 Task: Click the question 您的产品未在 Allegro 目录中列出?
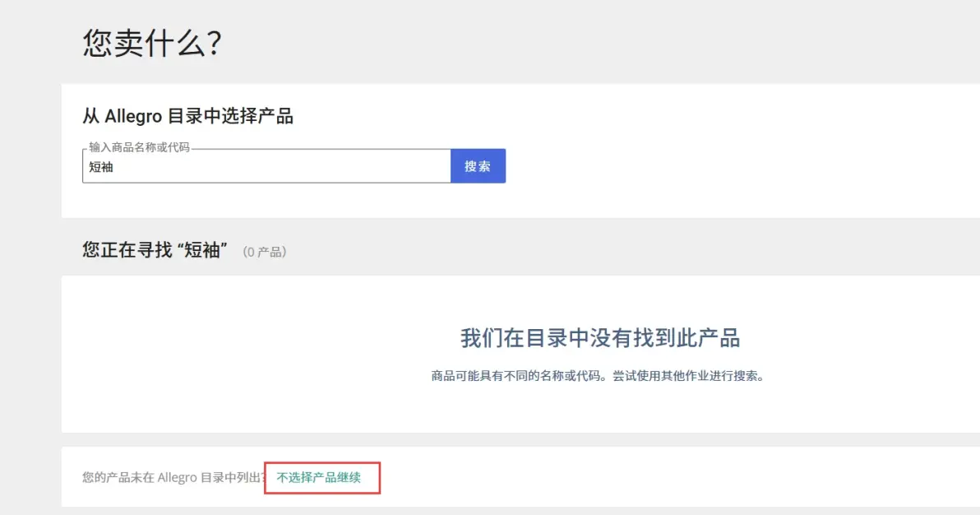point(174,477)
